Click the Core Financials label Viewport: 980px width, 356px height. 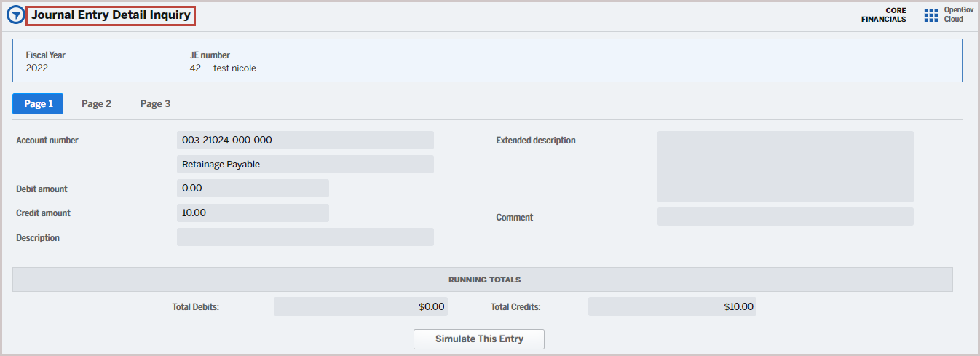[883, 15]
